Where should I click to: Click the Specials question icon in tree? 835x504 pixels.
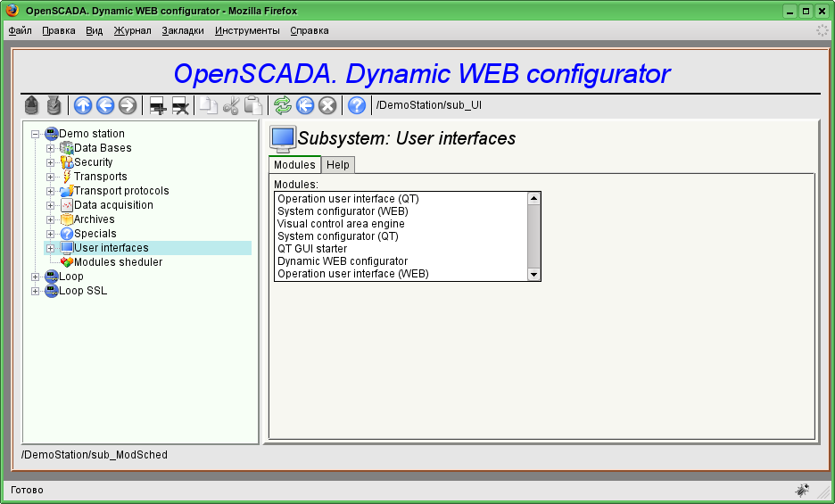[67, 234]
